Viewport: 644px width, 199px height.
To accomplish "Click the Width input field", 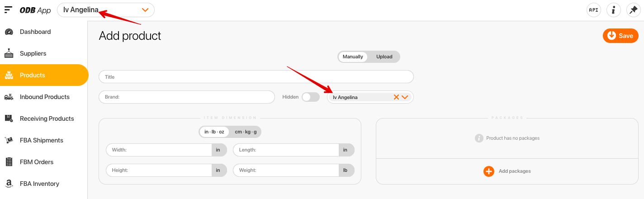I will [x=159, y=150].
